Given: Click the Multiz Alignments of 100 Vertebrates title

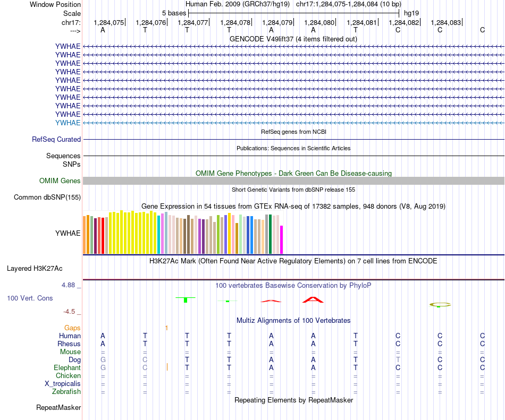Looking at the screenshot, I should click(x=293, y=320).
